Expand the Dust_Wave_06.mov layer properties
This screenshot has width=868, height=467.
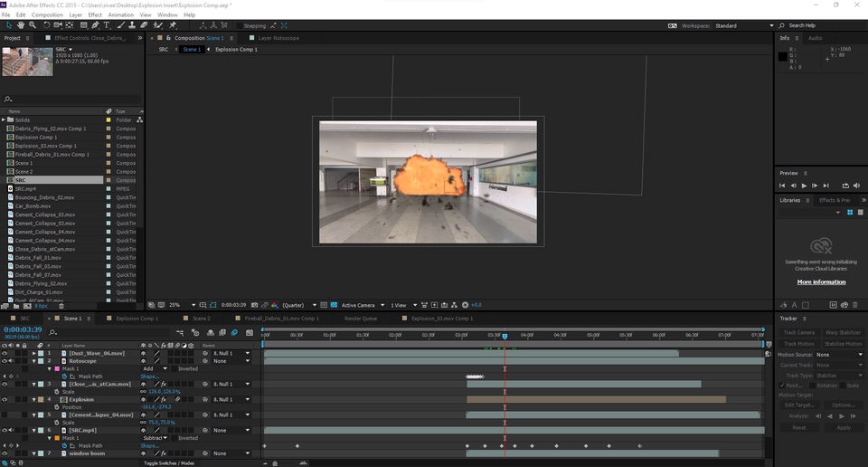[x=34, y=353]
